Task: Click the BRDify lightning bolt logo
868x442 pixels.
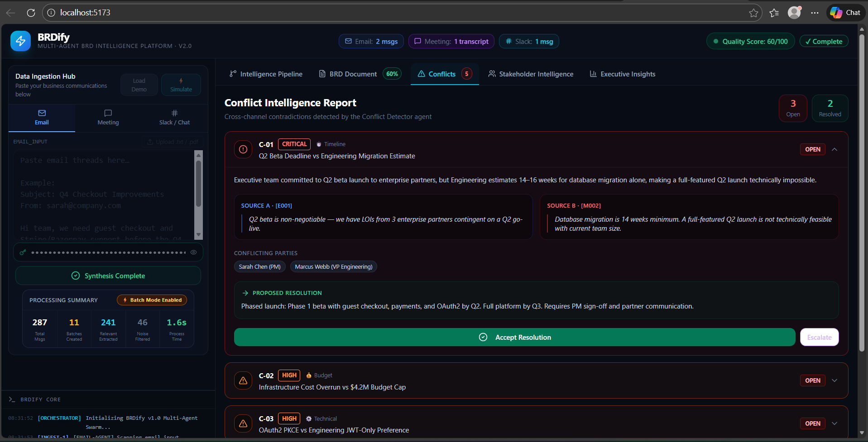Action: (21, 41)
